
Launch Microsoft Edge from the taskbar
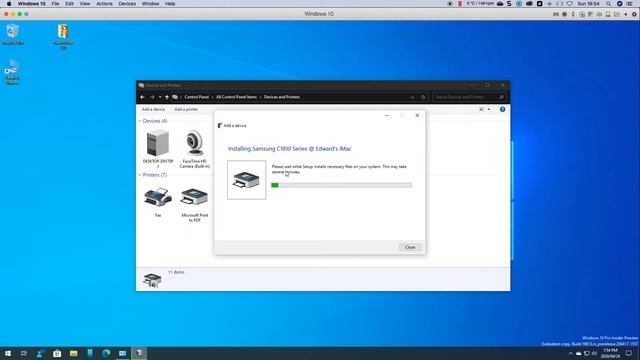pyautogui.click(x=106, y=353)
